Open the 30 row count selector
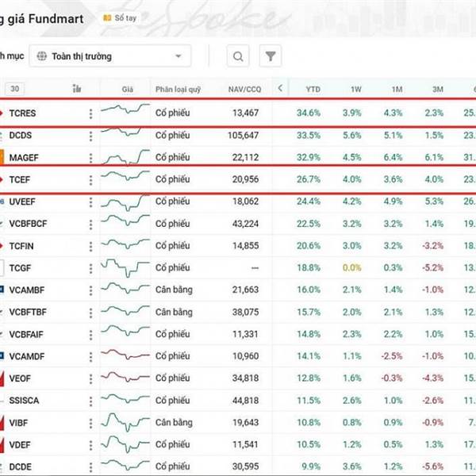This screenshot has height=476, width=476. 16,89
